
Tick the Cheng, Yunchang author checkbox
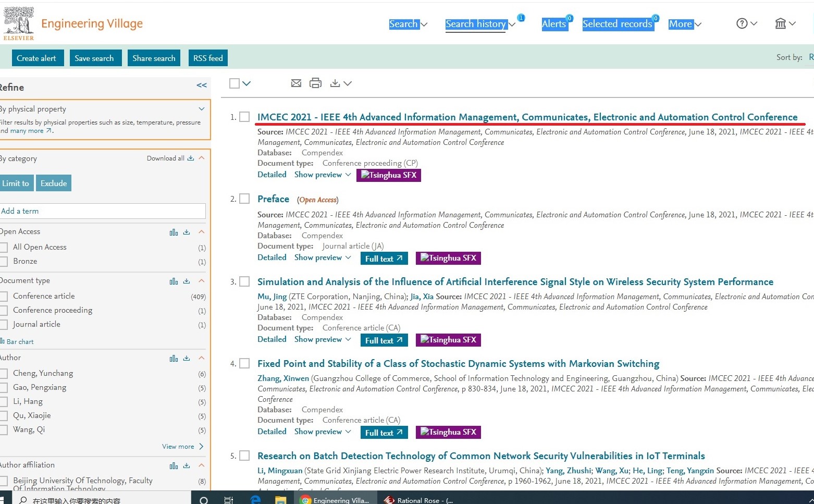coord(4,373)
